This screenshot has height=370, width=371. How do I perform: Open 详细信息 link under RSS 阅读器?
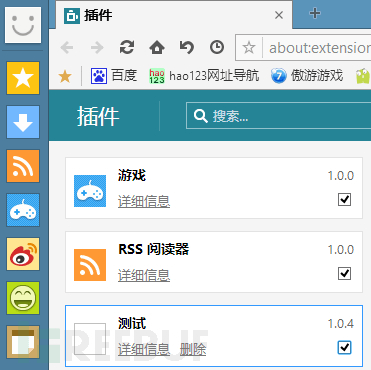click(144, 275)
